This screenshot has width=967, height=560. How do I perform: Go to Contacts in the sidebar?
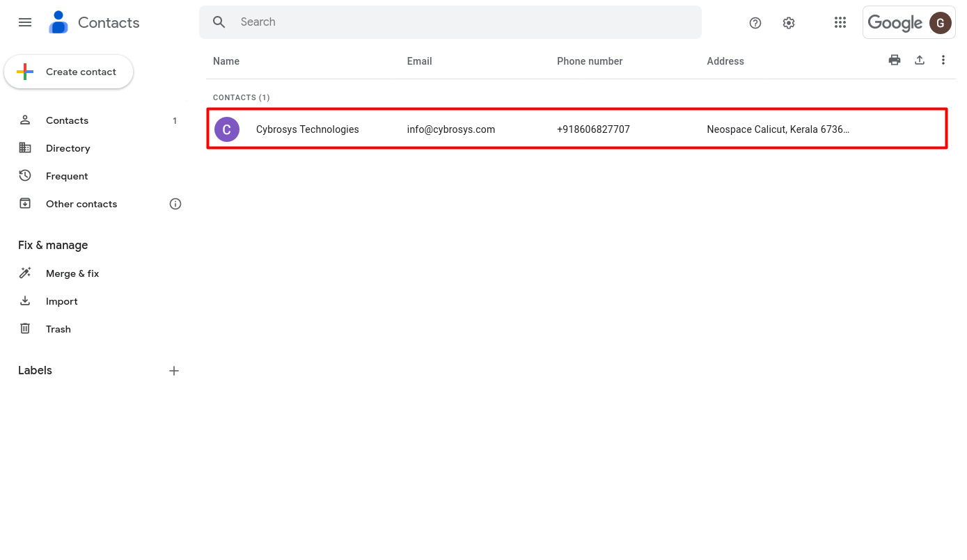pyautogui.click(x=67, y=120)
